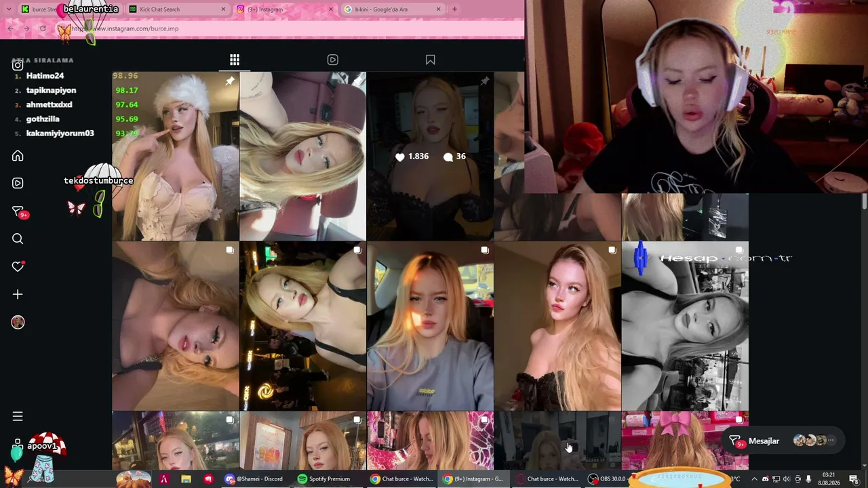Viewport: 868px width, 488px height.
Task: Open Instagram Search from the sidebar
Action: point(18,239)
